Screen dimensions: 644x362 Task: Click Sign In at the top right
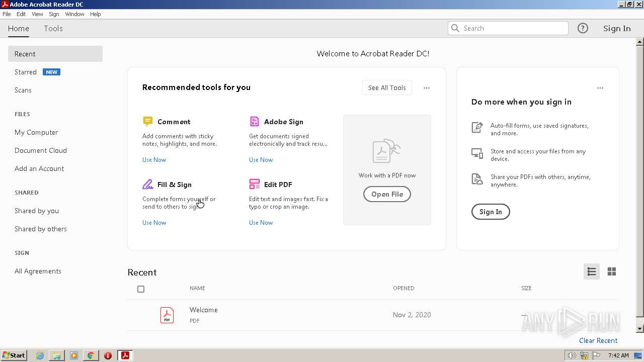(617, 29)
